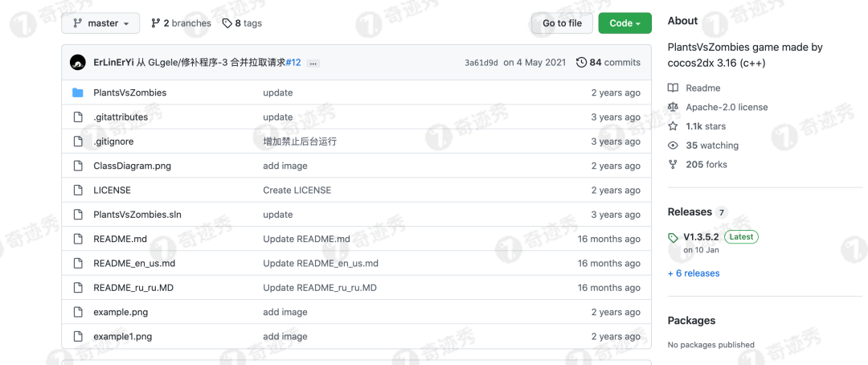View the 2 branches link
The height and width of the screenshot is (365, 868).
(x=181, y=23)
